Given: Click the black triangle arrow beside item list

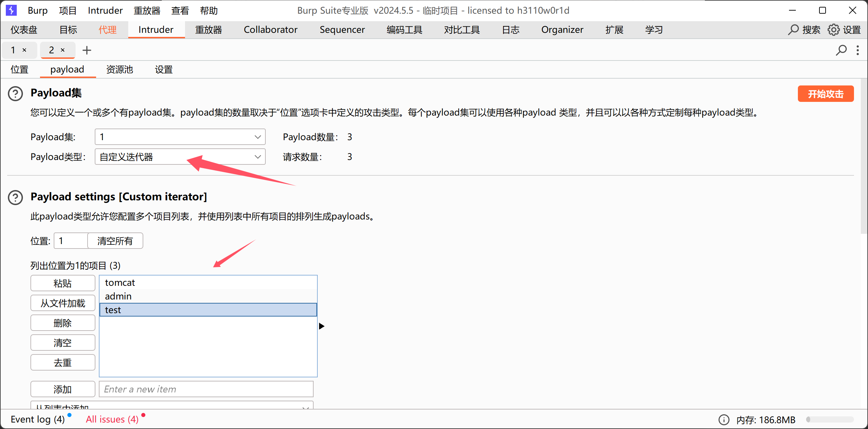Looking at the screenshot, I should (321, 326).
